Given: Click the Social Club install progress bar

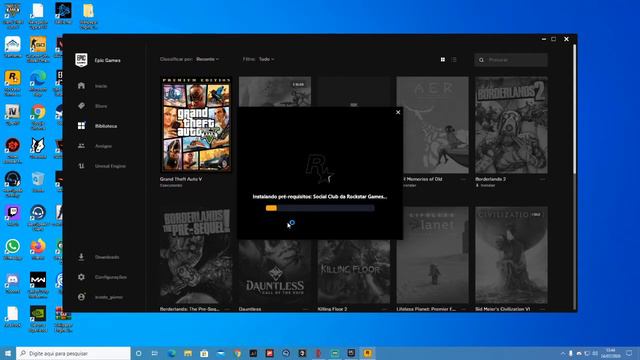Looking at the screenshot, I should [320, 208].
